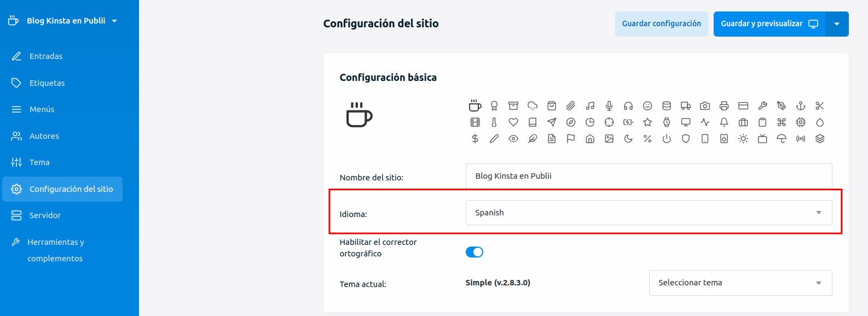The height and width of the screenshot is (316, 868).
Task: Open the Seleccionar tema dropdown
Action: click(x=740, y=283)
